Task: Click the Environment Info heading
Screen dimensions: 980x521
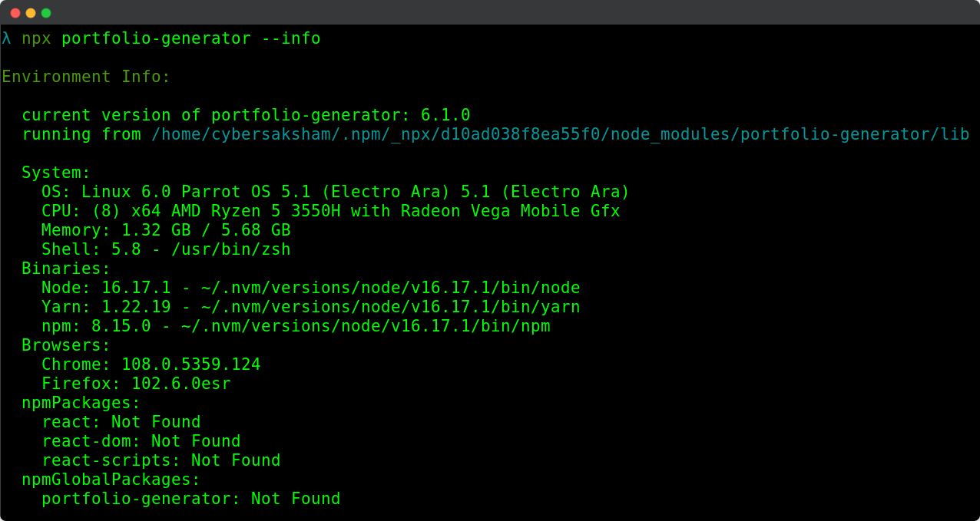Action: point(86,77)
